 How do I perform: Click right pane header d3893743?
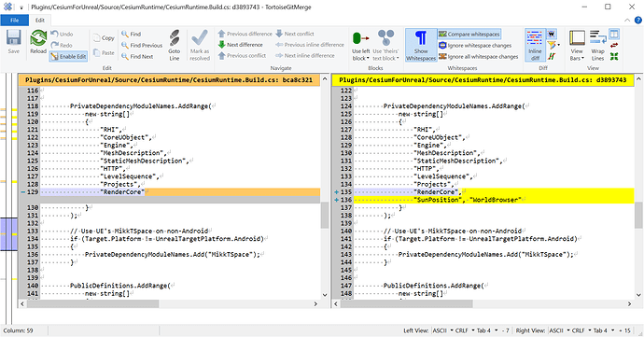tap(483, 79)
